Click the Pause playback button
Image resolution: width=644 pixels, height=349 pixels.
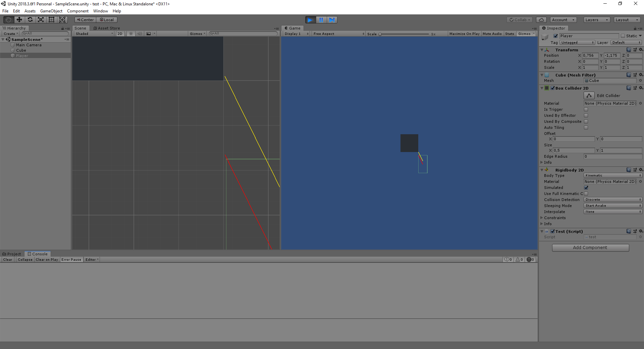pos(321,20)
